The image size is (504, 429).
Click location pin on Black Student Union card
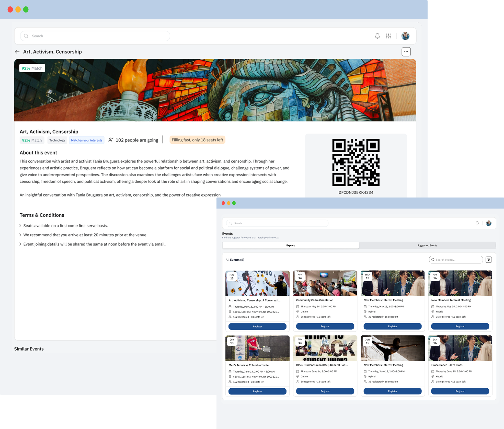coord(297,377)
